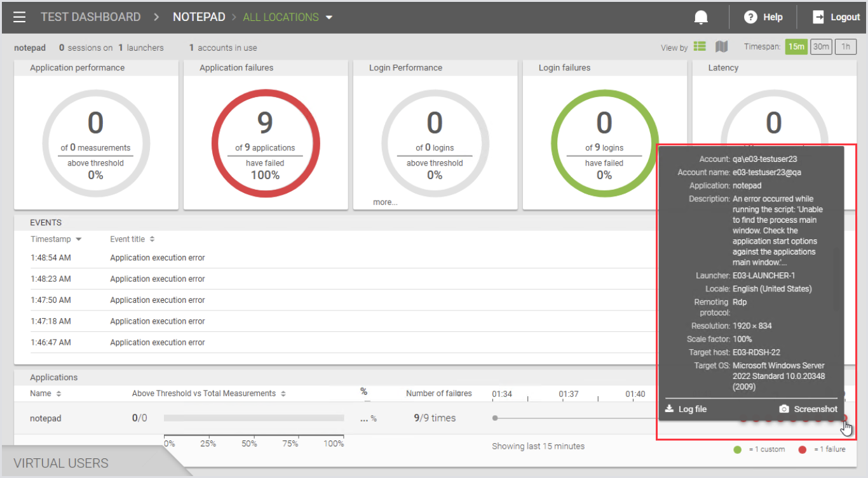Sort events by Event title column
The image size is (868, 478).
[132, 239]
